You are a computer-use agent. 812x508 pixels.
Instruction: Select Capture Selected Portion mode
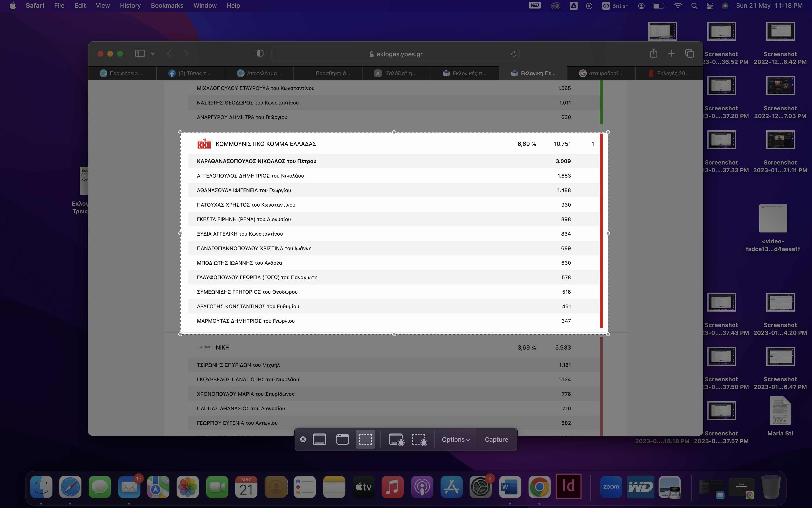click(365, 440)
